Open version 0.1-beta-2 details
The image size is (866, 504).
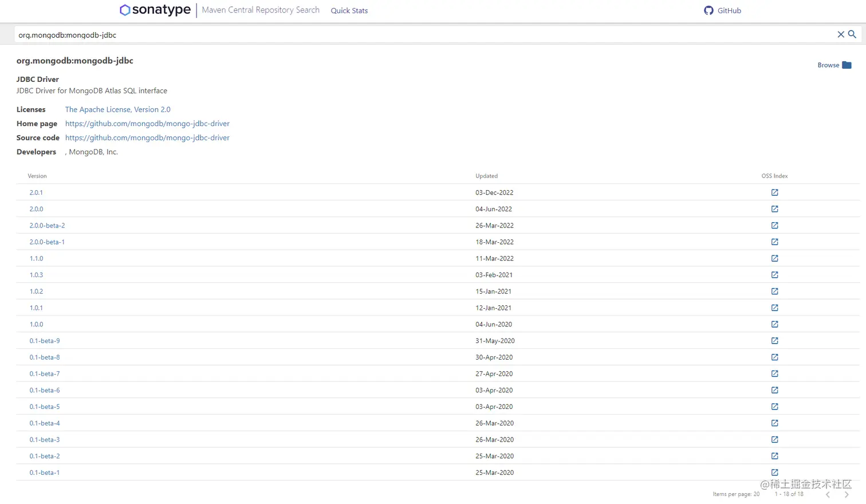tap(45, 456)
